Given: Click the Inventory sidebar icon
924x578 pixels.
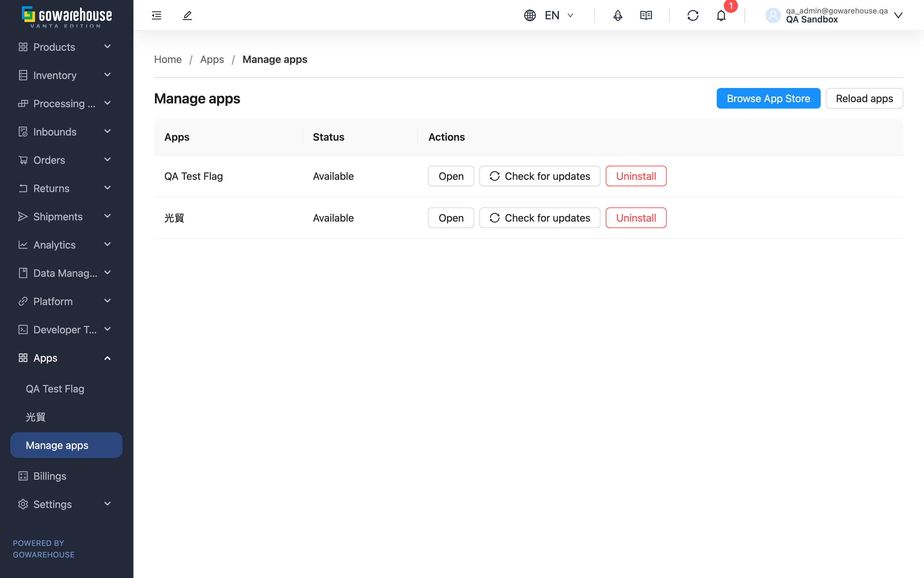Looking at the screenshot, I should point(23,75).
